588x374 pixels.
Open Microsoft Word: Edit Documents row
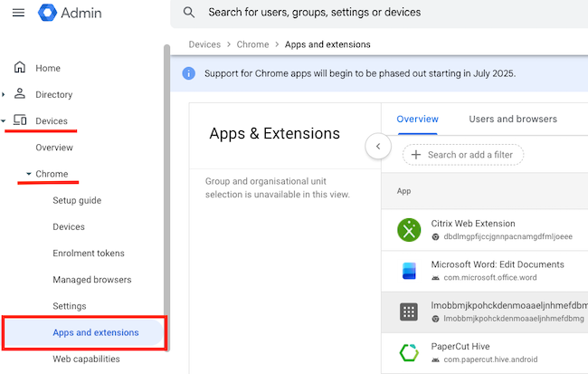(485, 271)
